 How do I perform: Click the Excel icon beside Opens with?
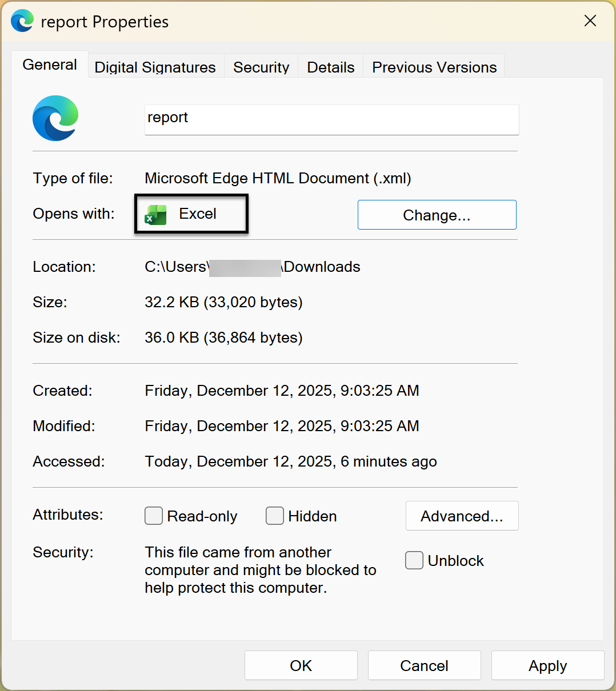point(155,215)
